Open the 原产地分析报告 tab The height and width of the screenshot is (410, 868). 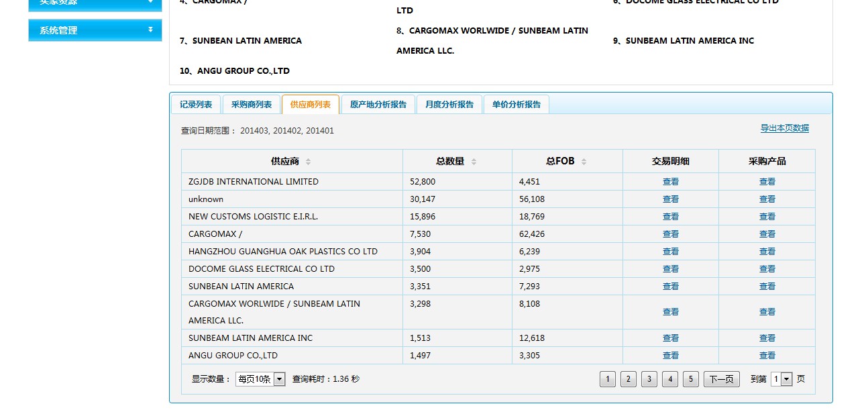pyautogui.click(x=378, y=105)
